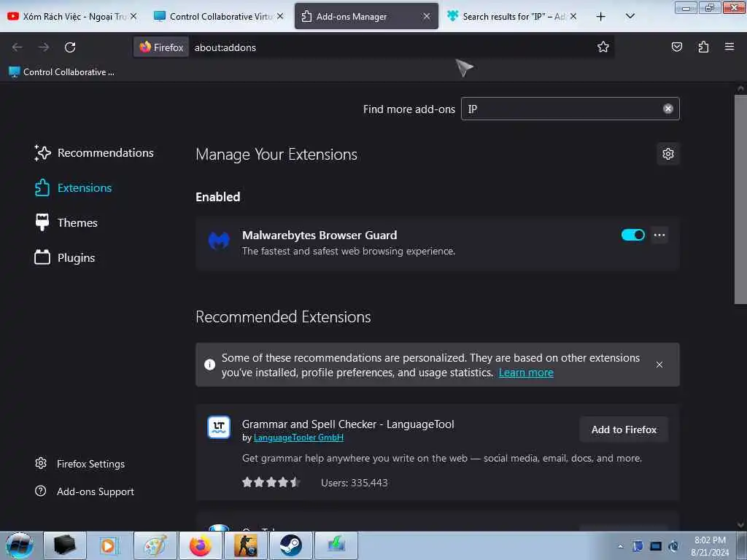Click the LanguageTool star rating
Viewport: 747px width, 560px height.
271,483
